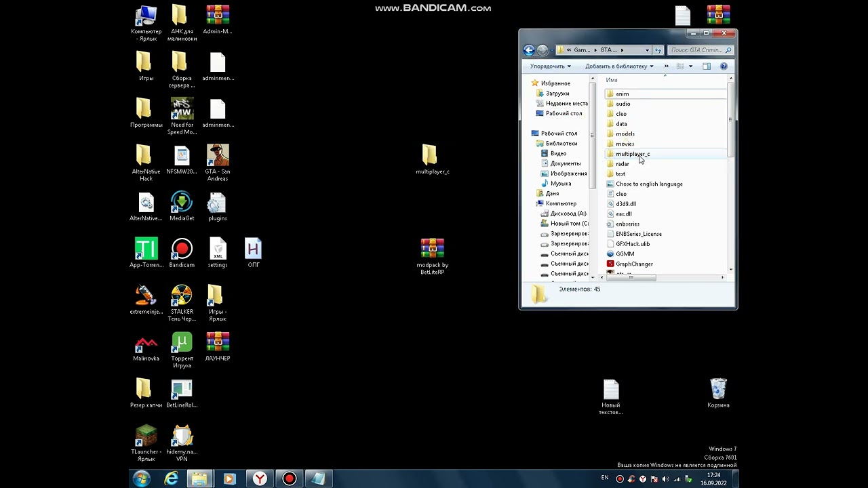Image resolution: width=868 pixels, height=488 pixels.
Task: Select the multiplayer_c folder on the desktop
Action: (433, 160)
